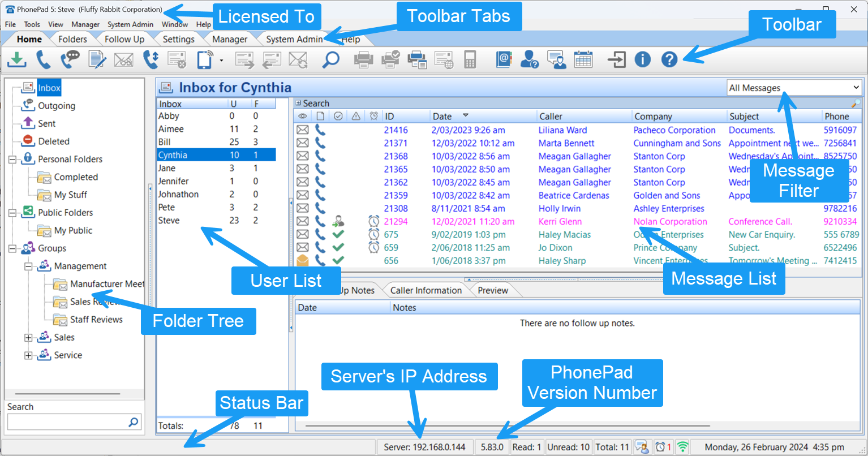Screen dimensions: 868x456
Task: Open the View menu
Action: coord(55,24)
